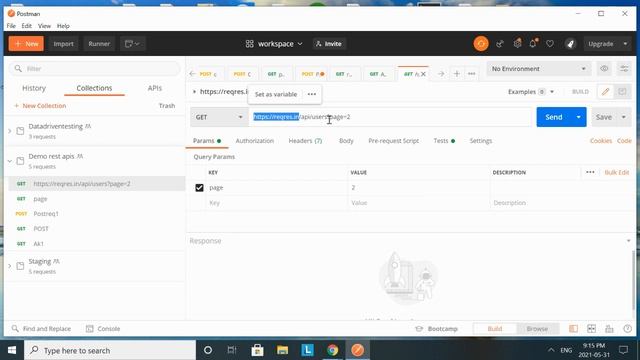Open tab options three dots

[471, 74]
